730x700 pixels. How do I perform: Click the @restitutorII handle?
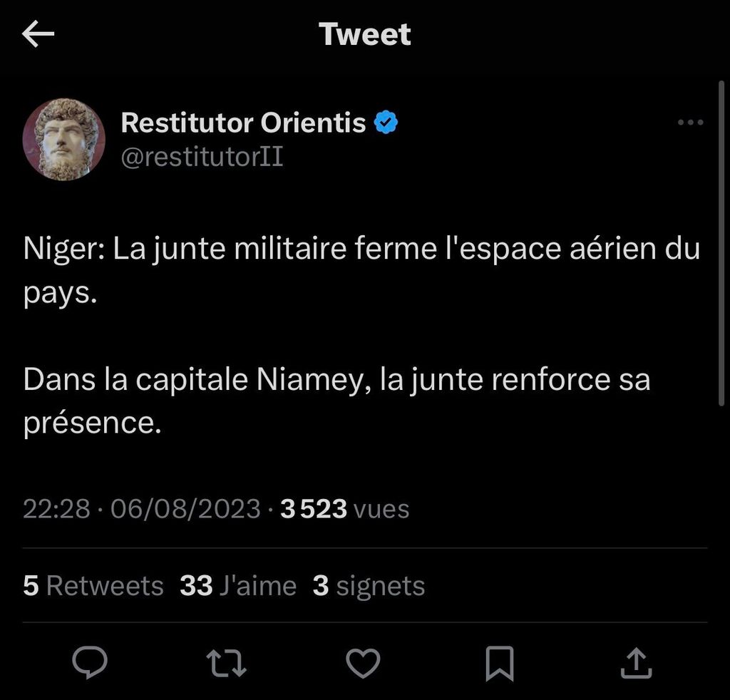coord(202,157)
